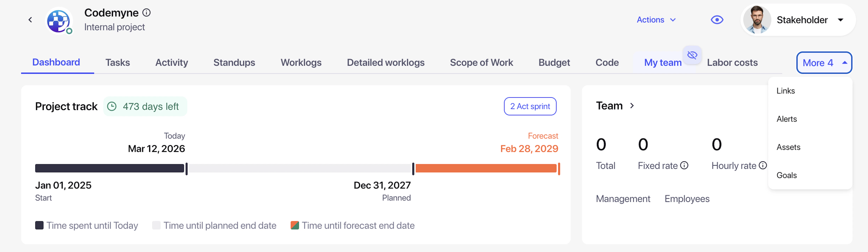The width and height of the screenshot is (868, 252).
Task: Select Alerts from the More menu
Action: [786, 119]
